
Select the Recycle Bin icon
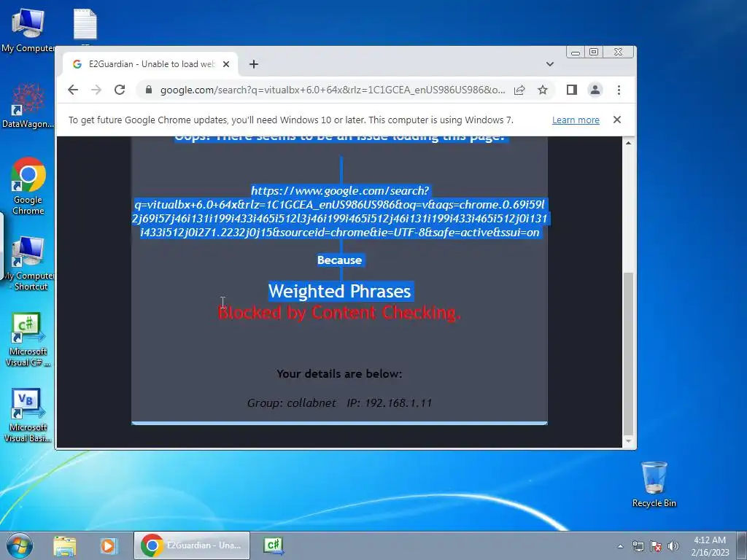654,484
